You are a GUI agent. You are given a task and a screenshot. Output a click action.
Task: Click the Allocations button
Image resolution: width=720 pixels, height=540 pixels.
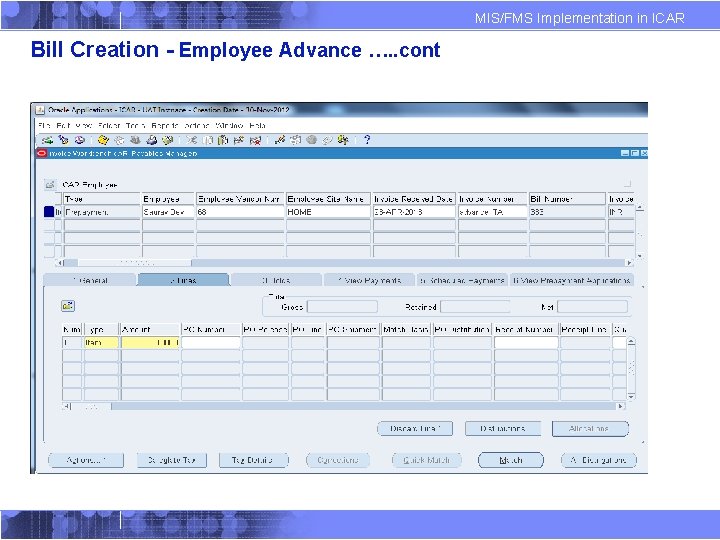click(590, 428)
